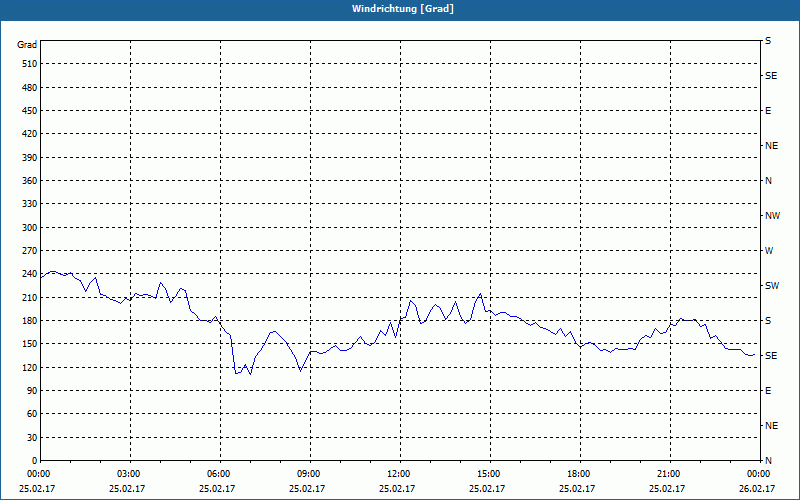800x500 pixels.
Task: Click the y-axis value "180"
Action: 30,321
